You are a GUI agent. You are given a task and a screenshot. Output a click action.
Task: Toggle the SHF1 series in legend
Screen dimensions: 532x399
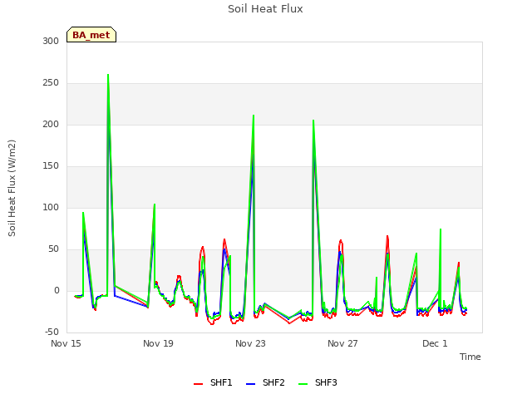[213, 382]
